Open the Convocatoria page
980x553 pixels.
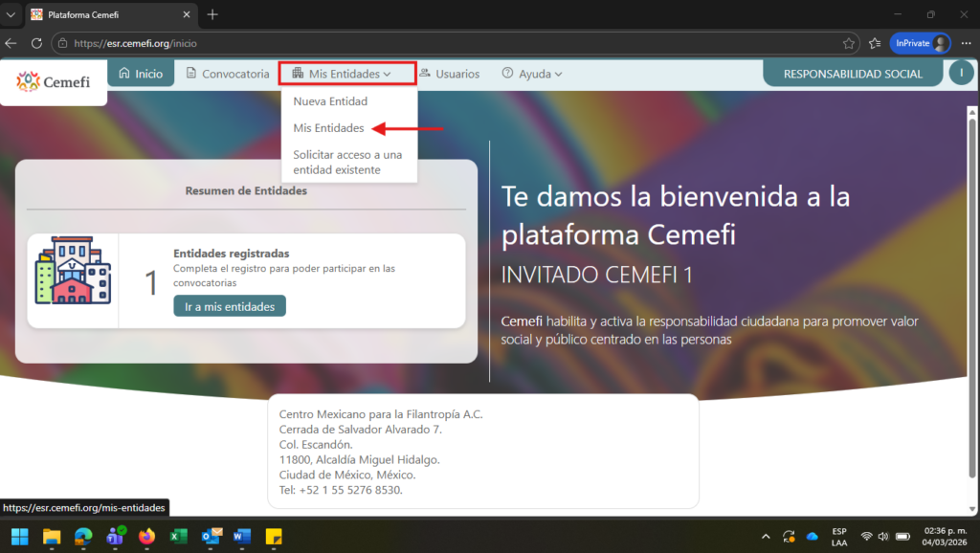[x=228, y=74]
